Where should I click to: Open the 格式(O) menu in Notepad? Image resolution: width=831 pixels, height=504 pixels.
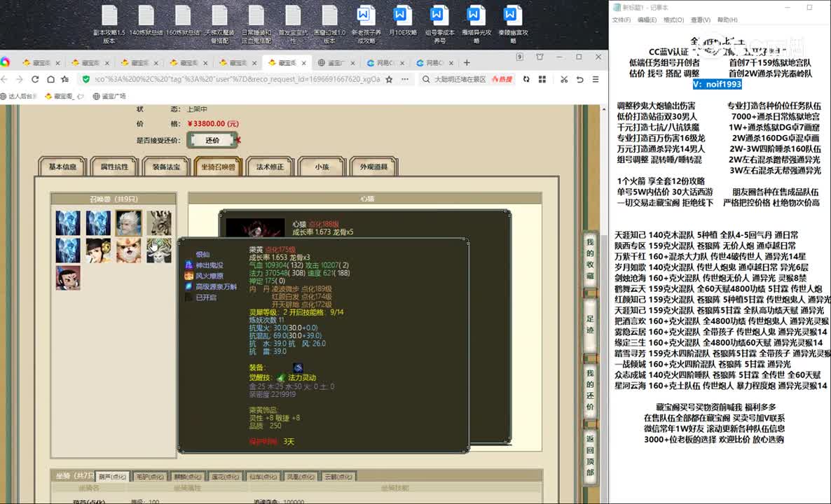(x=673, y=20)
